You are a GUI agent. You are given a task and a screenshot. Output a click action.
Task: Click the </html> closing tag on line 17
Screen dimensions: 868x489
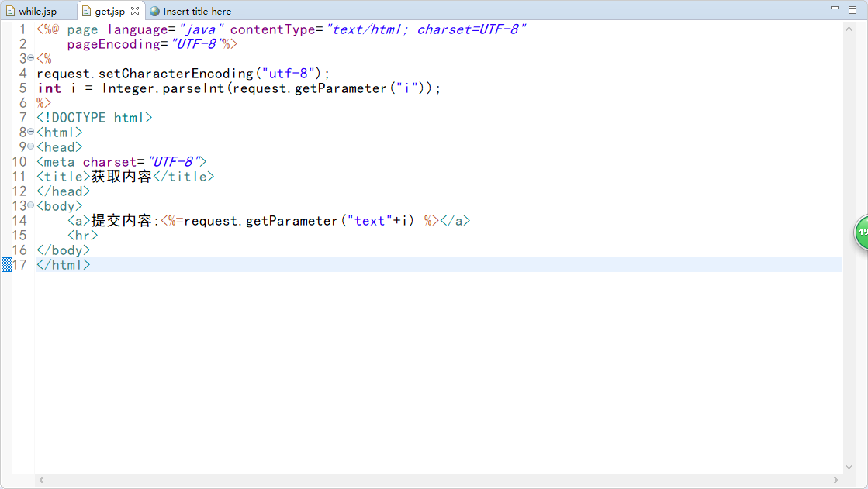point(63,265)
